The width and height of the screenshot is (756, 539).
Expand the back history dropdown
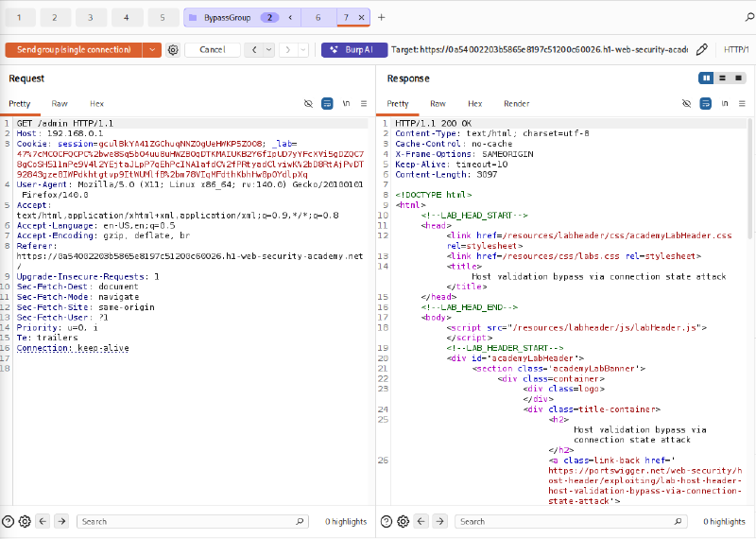[269, 50]
